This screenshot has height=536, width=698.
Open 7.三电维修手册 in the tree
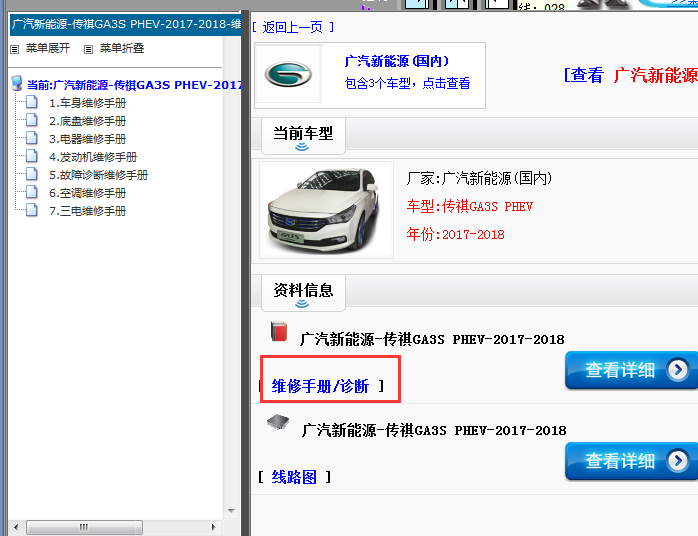coord(87,211)
